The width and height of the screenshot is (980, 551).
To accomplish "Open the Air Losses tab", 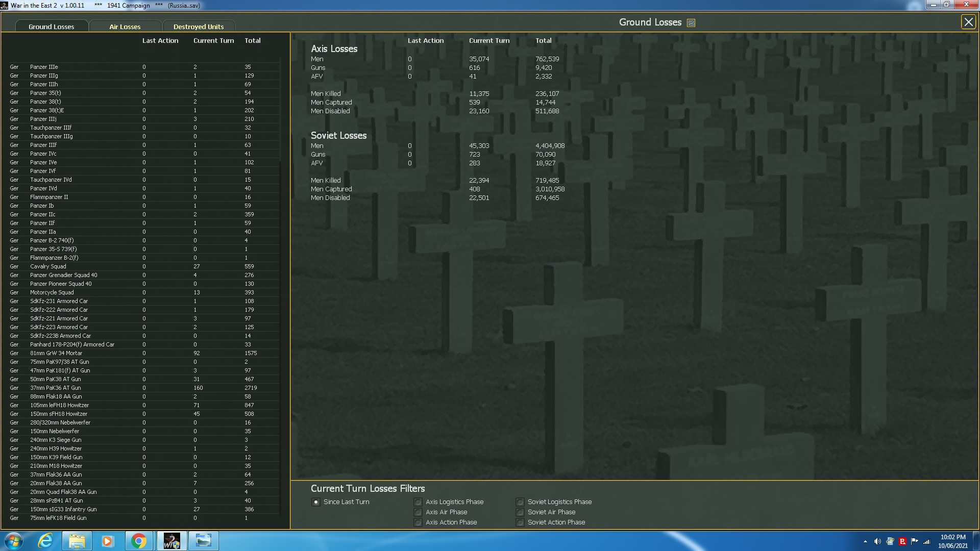I will point(125,27).
